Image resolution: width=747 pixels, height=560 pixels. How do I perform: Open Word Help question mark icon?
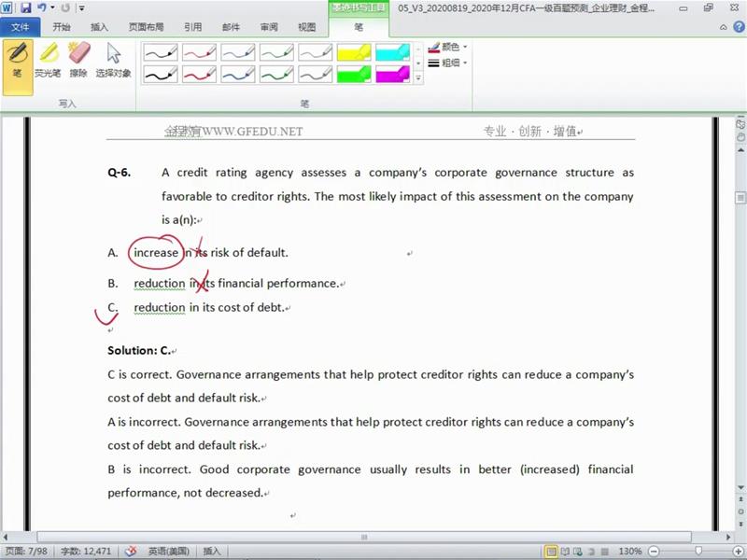click(738, 27)
